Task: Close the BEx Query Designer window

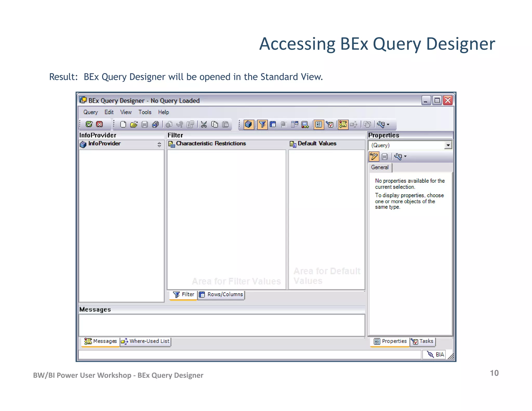Action: [448, 100]
